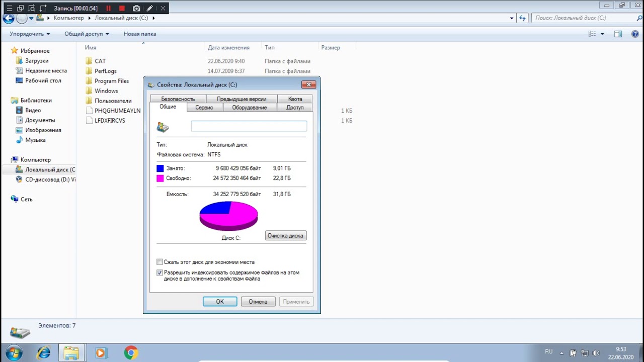Stop the screen recording
644x362 pixels.
click(122, 8)
